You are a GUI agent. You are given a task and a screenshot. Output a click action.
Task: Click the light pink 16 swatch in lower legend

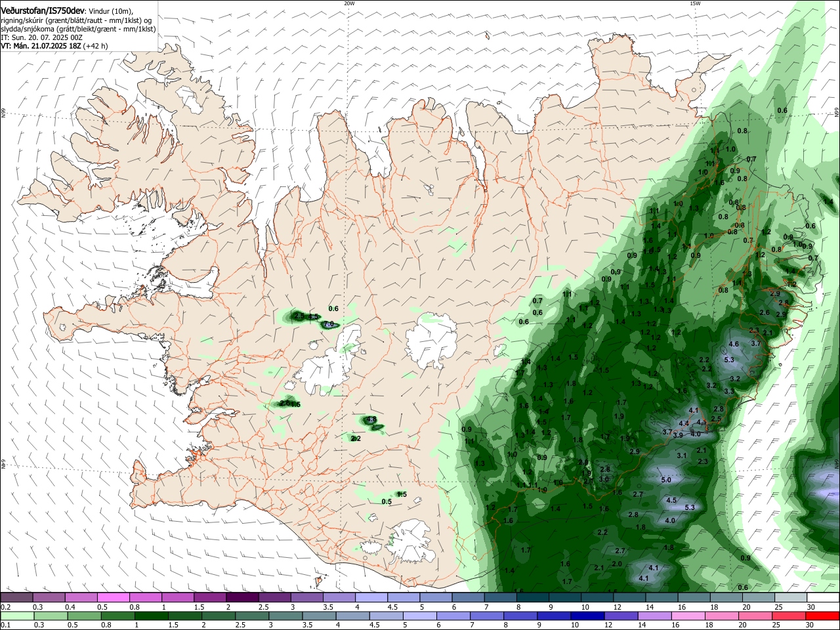pyautogui.click(x=688, y=616)
